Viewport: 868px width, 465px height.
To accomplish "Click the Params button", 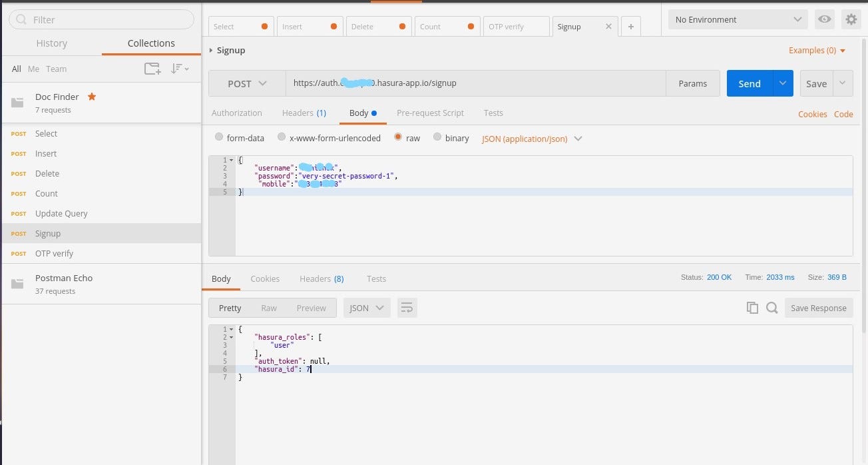I will [692, 83].
